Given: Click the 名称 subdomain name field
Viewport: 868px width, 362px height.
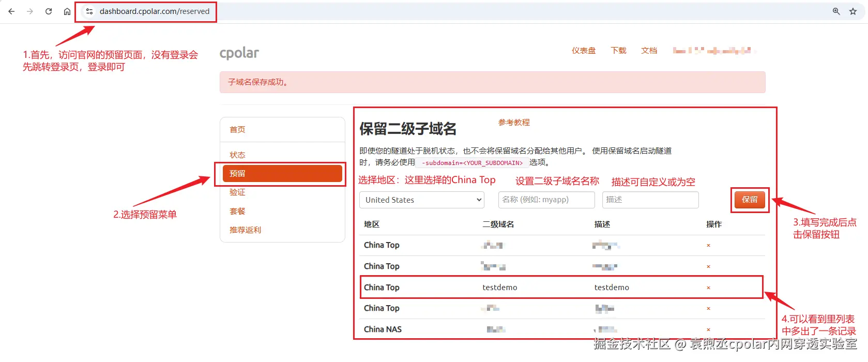Looking at the screenshot, I should click(546, 200).
